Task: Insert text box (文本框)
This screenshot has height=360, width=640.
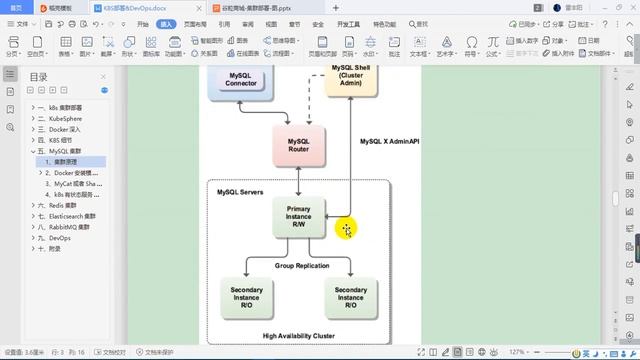Action: pyautogui.click(x=419, y=46)
